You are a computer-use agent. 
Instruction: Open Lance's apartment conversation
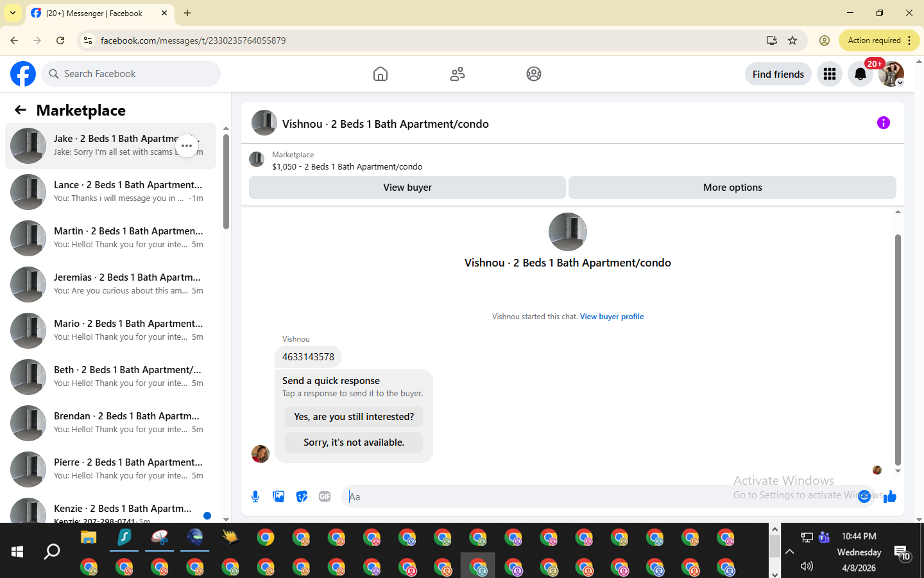[110, 192]
